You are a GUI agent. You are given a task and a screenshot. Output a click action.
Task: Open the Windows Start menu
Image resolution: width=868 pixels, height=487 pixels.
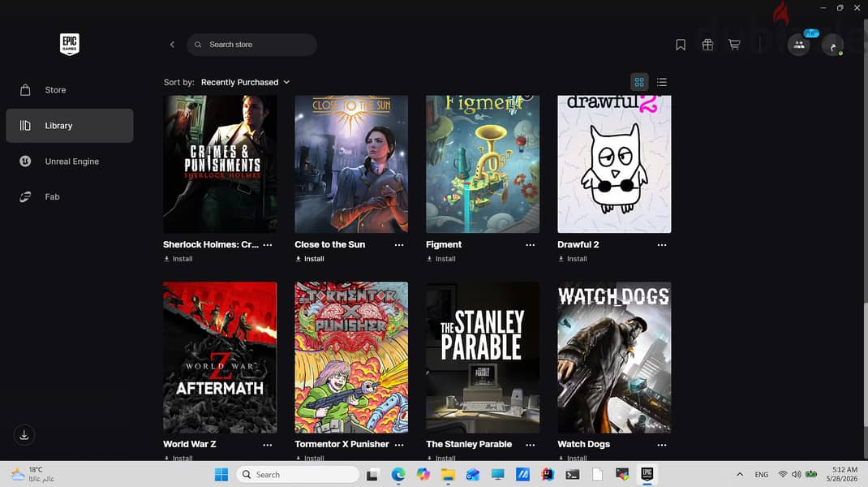tap(221, 475)
